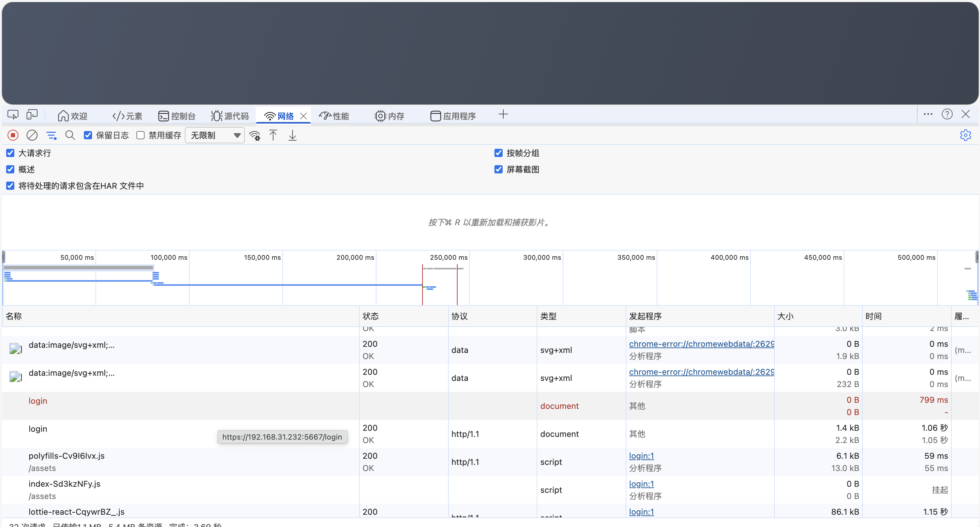This screenshot has height=527, width=980.
Task: Sort by 大小 column header
Action: pos(786,316)
